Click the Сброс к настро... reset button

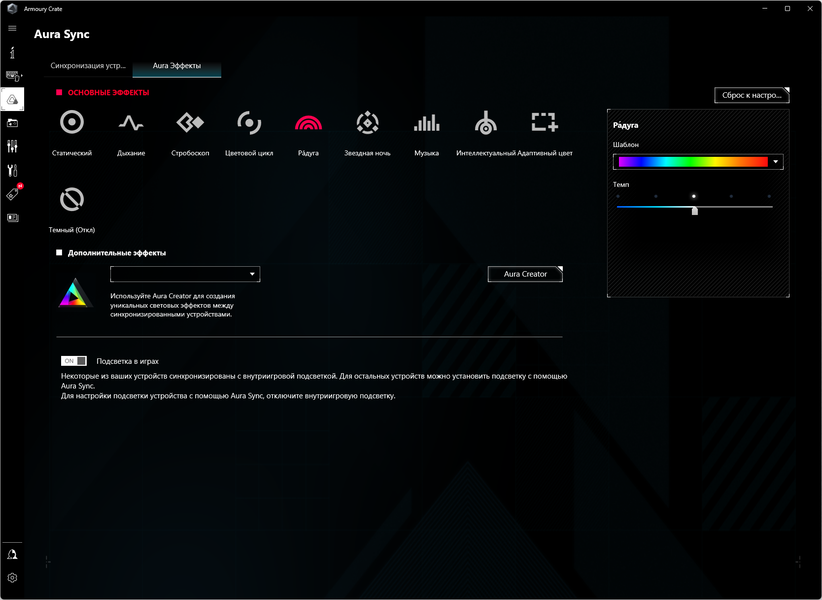752,95
